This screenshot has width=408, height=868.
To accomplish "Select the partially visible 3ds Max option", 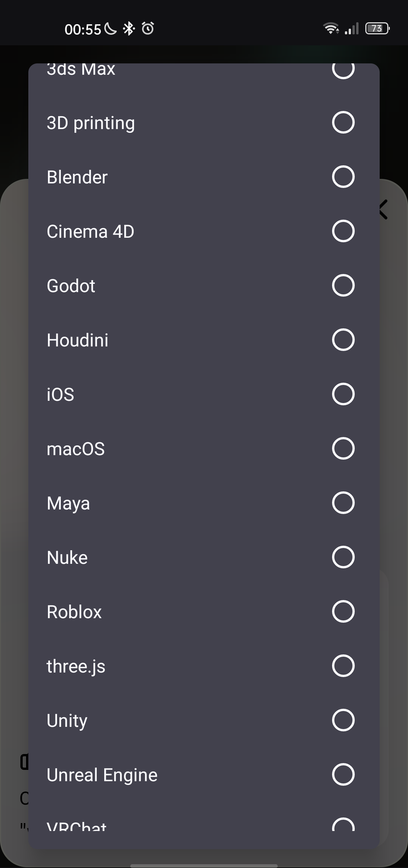I will click(343, 70).
